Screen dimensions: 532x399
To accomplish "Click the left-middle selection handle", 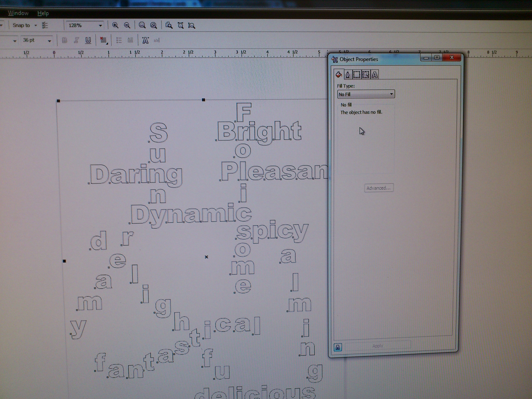I will coord(64,261).
